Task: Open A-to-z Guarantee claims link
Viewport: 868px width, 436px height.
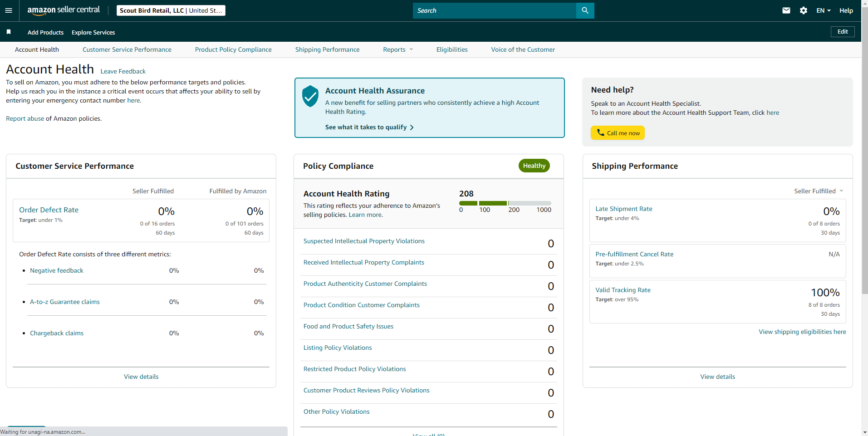Action: (65, 302)
